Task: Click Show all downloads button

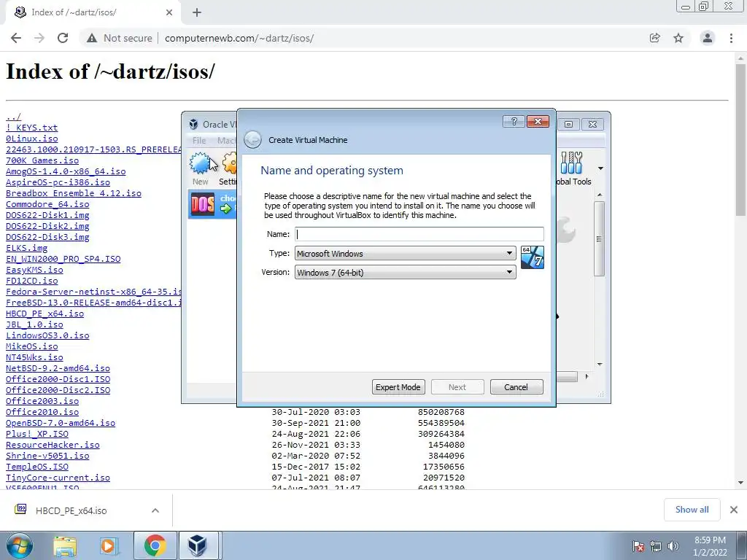Action: tap(692, 510)
